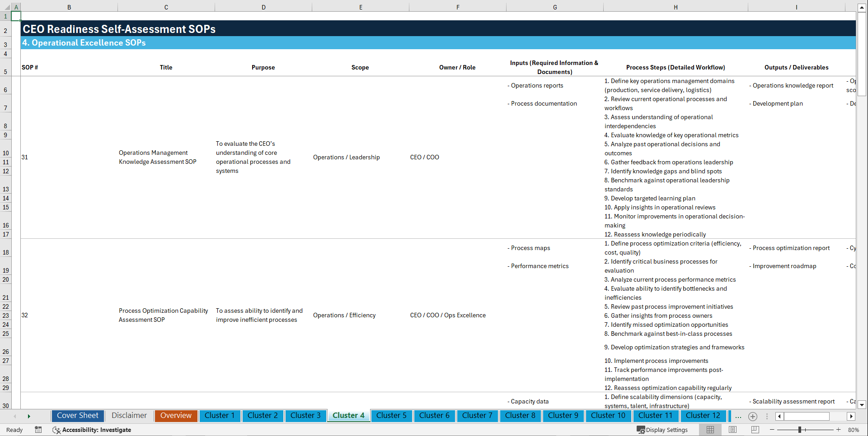Viewport: 868px width, 436px height.
Task: Open the Overview sheet tab
Action: coord(176,416)
